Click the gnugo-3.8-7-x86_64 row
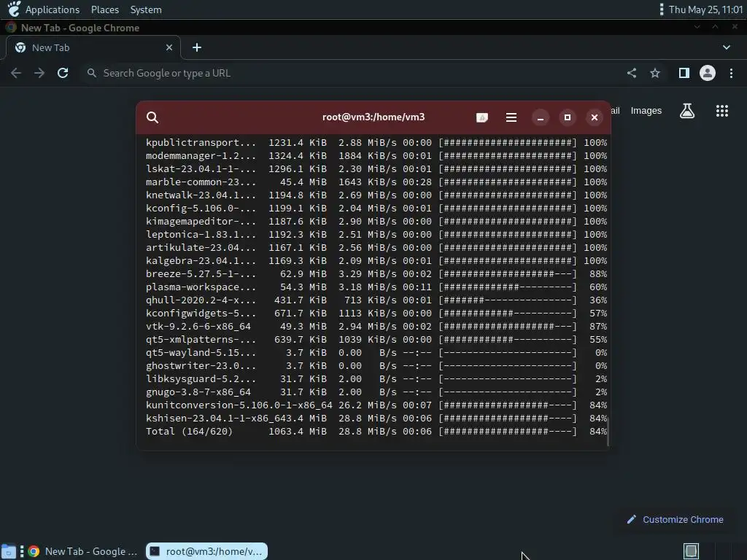747x560 pixels. coord(376,392)
